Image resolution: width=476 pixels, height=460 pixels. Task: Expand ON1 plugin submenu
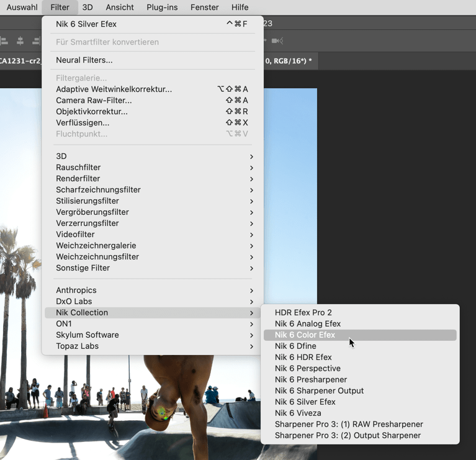153,324
